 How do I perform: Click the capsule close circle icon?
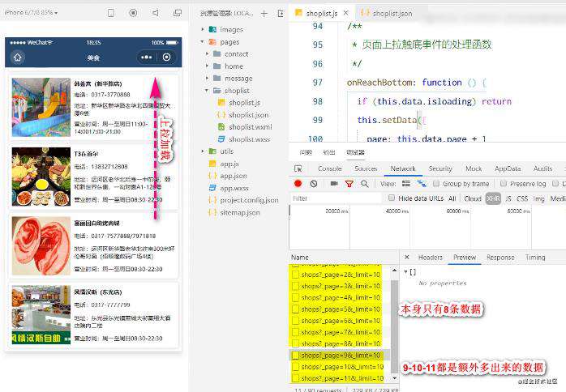coord(166,58)
